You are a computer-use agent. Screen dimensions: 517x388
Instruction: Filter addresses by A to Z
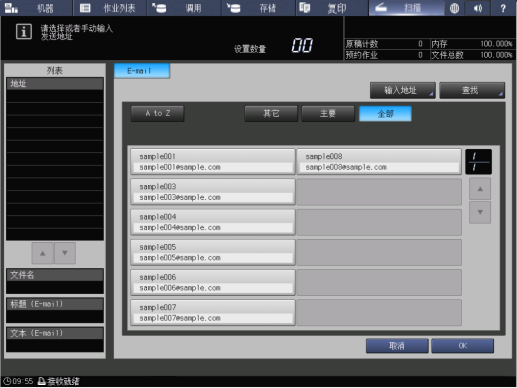click(x=157, y=113)
